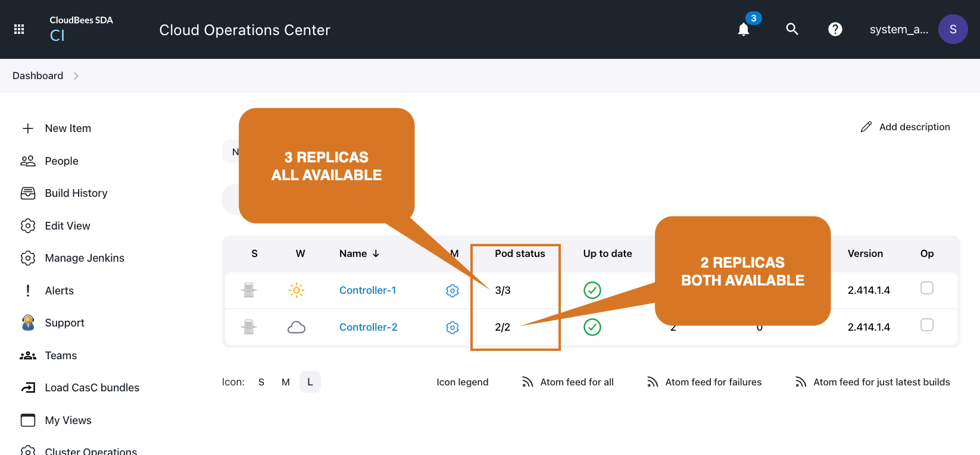Open Atom feed for all
The height and width of the screenshot is (455, 980).
(x=567, y=382)
